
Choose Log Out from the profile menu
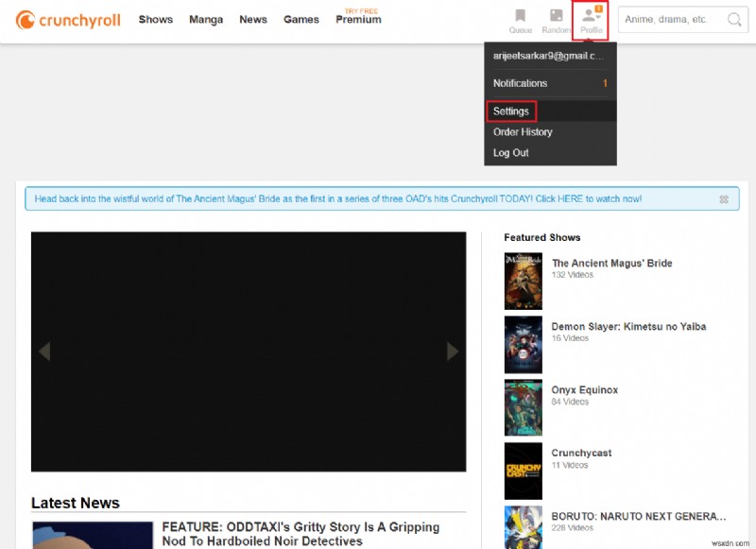click(x=510, y=152)
